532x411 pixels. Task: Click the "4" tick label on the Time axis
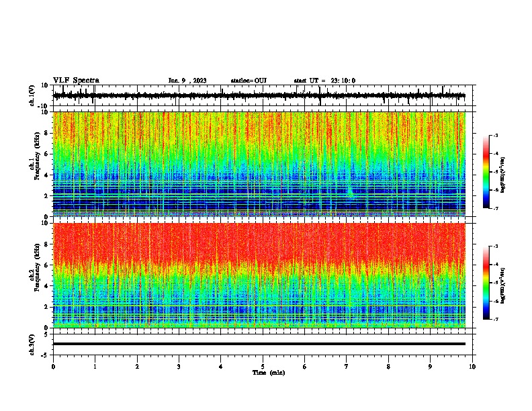221,367
